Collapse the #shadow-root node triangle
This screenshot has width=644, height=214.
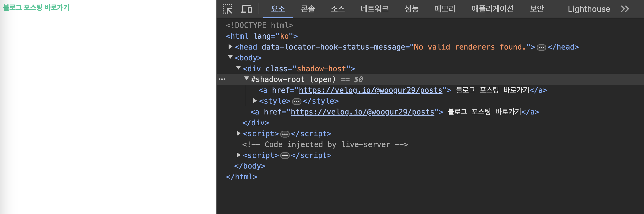[x=247, y=79]
